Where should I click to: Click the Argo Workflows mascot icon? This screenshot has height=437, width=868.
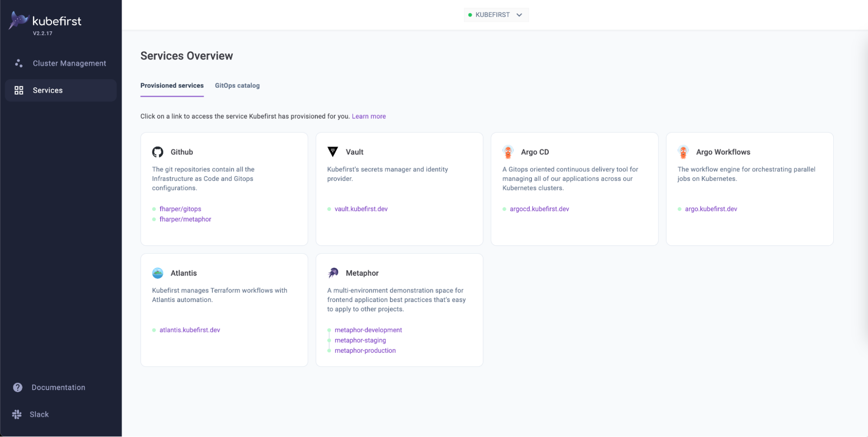(x=683, y=152)
